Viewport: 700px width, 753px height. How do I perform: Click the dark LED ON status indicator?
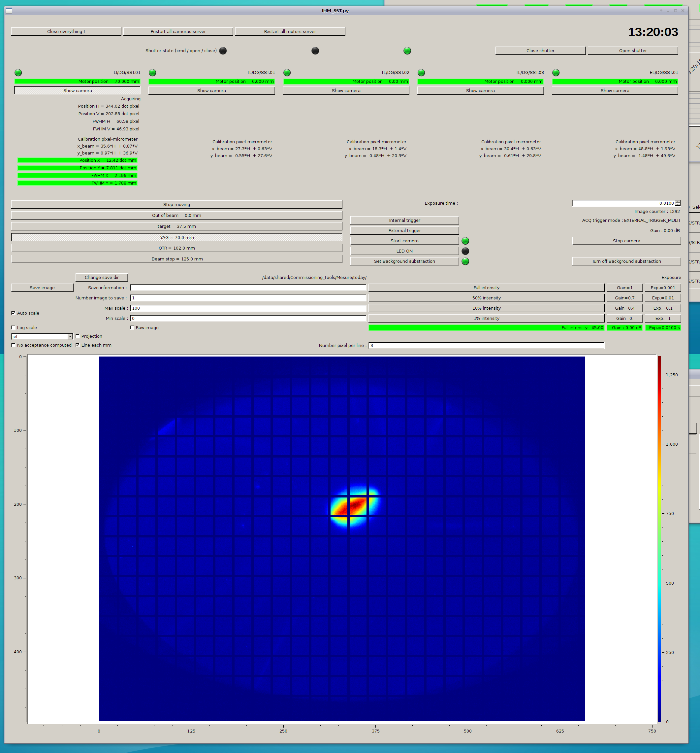coord(465,251)
